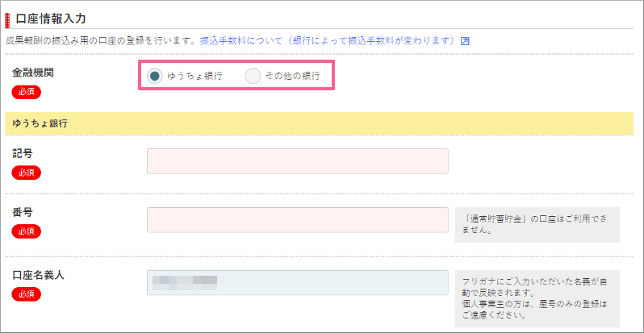Click the 必須 badge under 記号

click(x=27, y=173)
